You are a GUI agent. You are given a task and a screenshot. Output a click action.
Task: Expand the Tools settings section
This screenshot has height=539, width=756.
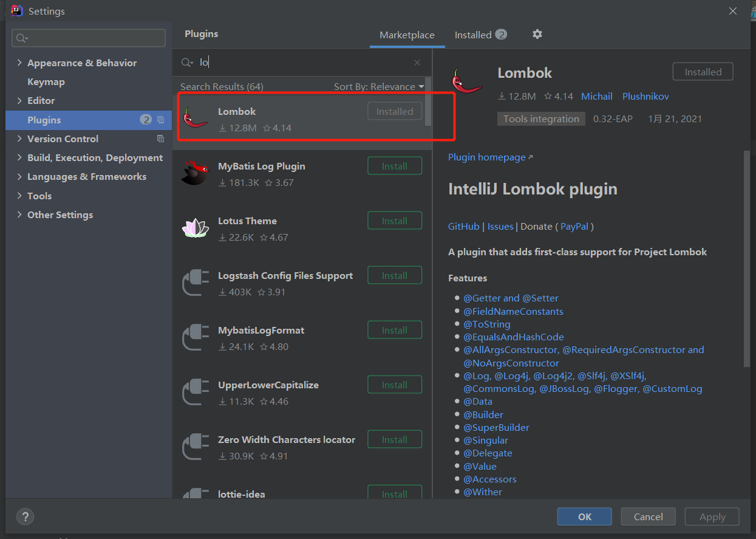tap(19, 196)
